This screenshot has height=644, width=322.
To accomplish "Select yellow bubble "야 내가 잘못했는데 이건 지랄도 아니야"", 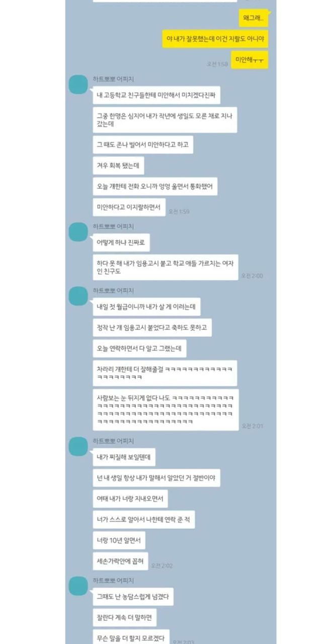I will point(215,39).
